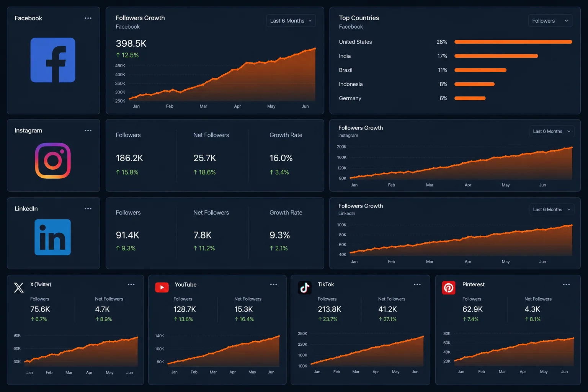Click the 398.5K Facebook followers value
This screenshot has height=392, width=588.
pyautogui.click(x=131, y=44)
